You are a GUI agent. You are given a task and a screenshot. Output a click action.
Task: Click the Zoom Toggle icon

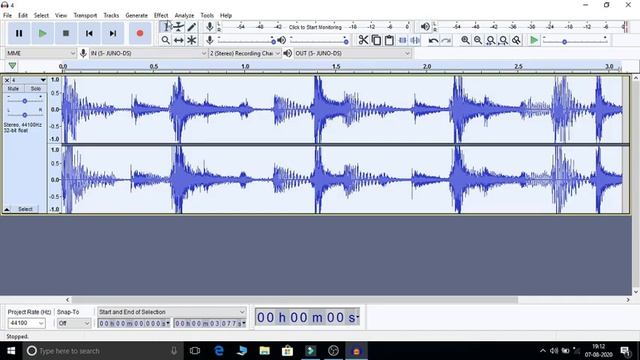(x=517, y=40)
